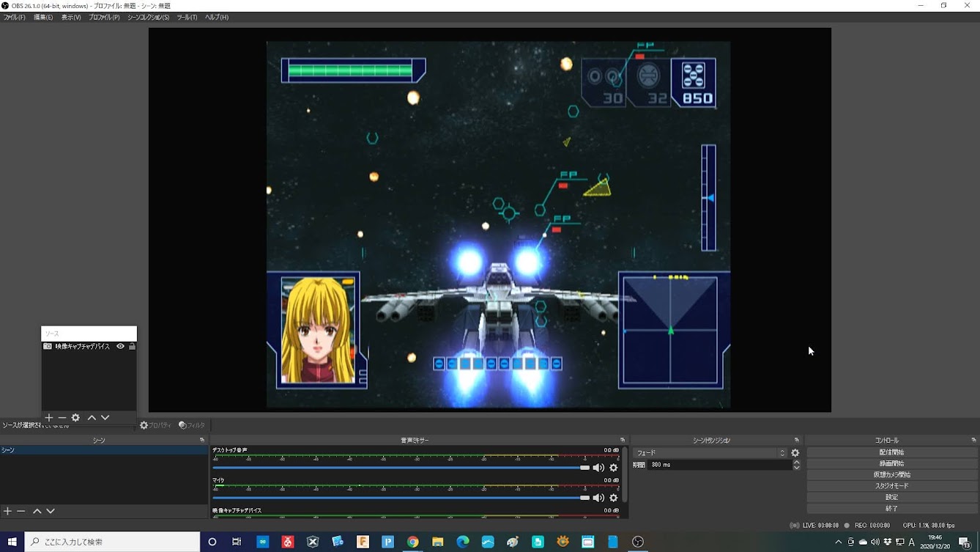Open 設定 in the controls panel
This screenshot has height=552, width=980.
[892, 497]
